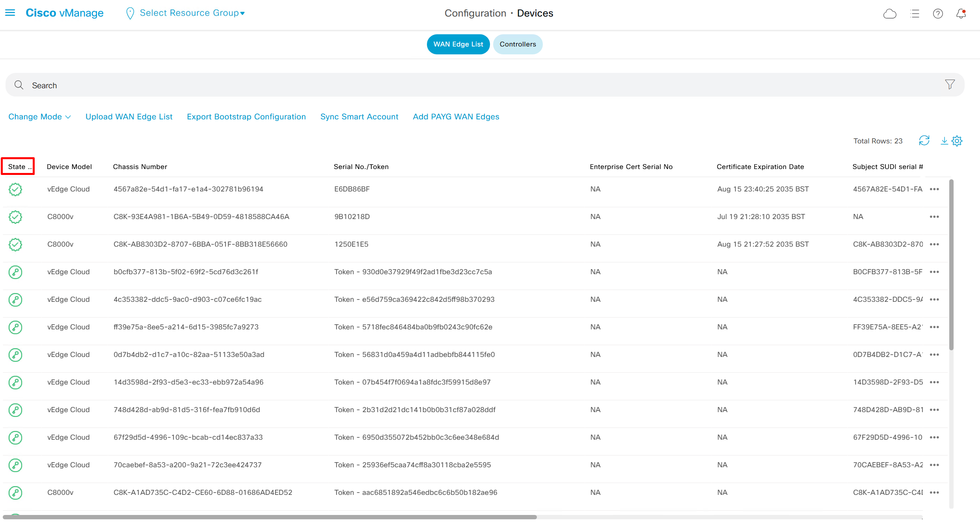Screen dimensions: 980x526
Task: Download the device list via export icon
Action: 944,141
